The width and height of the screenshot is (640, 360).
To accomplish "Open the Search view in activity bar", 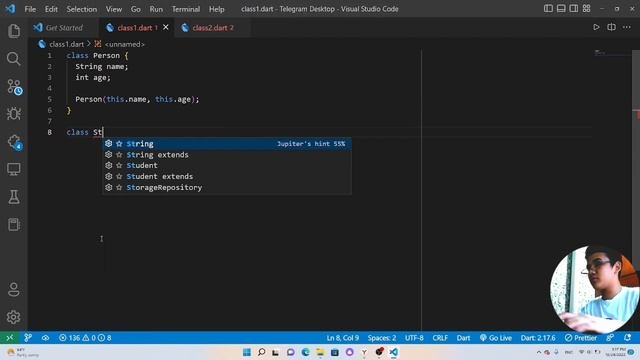I will [14, 59].
